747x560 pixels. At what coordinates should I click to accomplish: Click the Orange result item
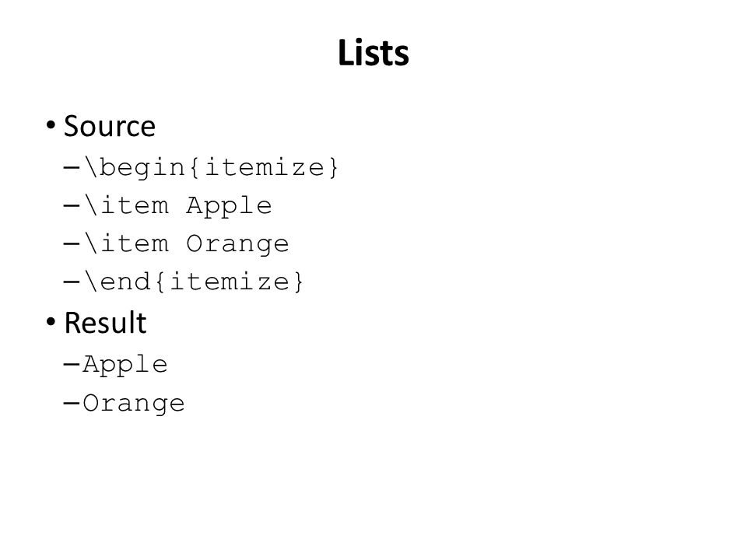pyautogui.click(x=133, y=404)
